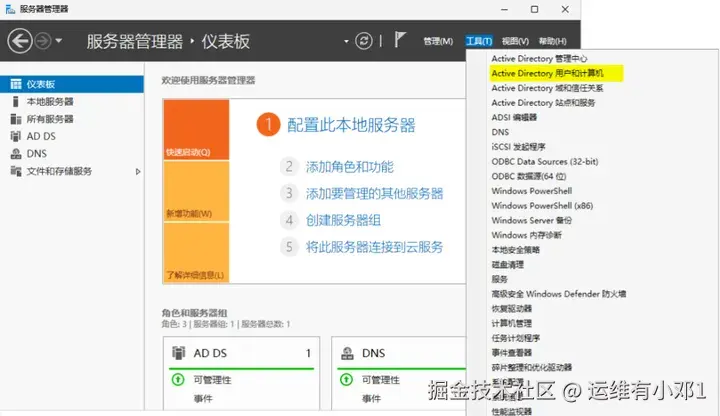Click the 本地服务器 sidebar icon
This screenshot has height=416, width=720.
16,101
